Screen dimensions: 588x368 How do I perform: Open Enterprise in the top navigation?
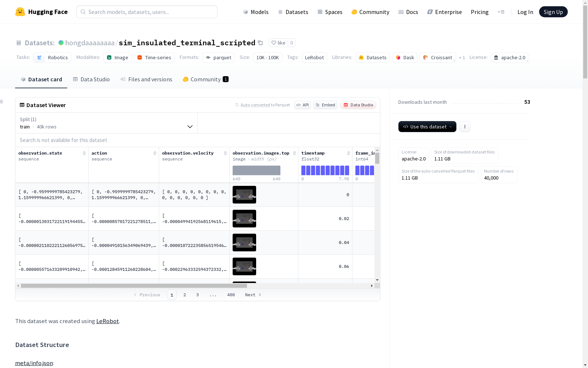point(445,12)
